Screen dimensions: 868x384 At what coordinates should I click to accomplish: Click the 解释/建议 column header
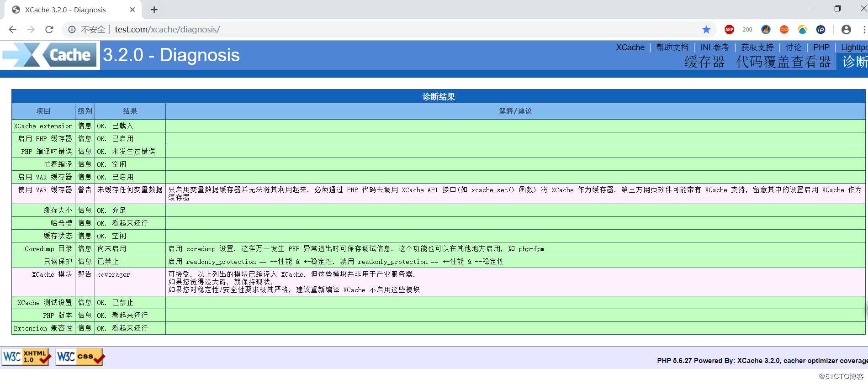[x=515, y=111]
